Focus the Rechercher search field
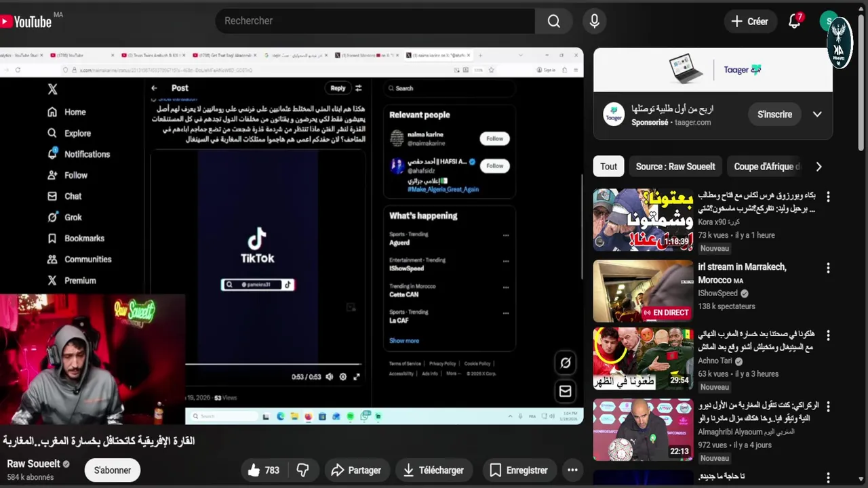 [x=375, y=21]
